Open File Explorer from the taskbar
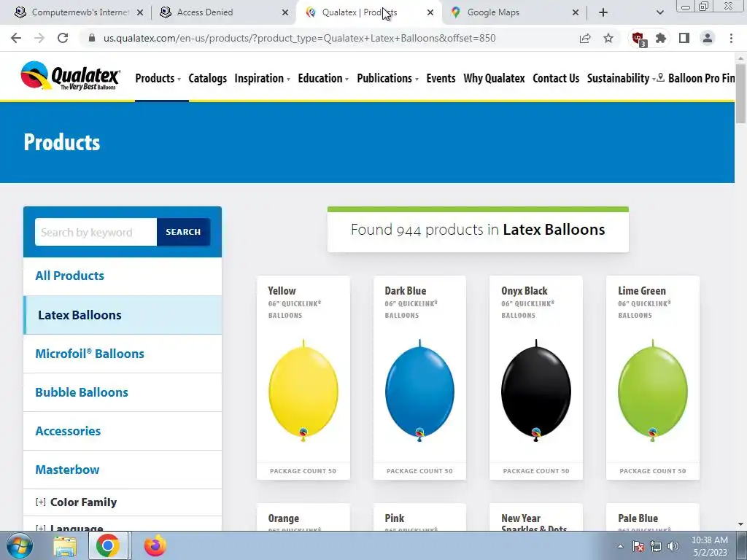 pos(65,545)
